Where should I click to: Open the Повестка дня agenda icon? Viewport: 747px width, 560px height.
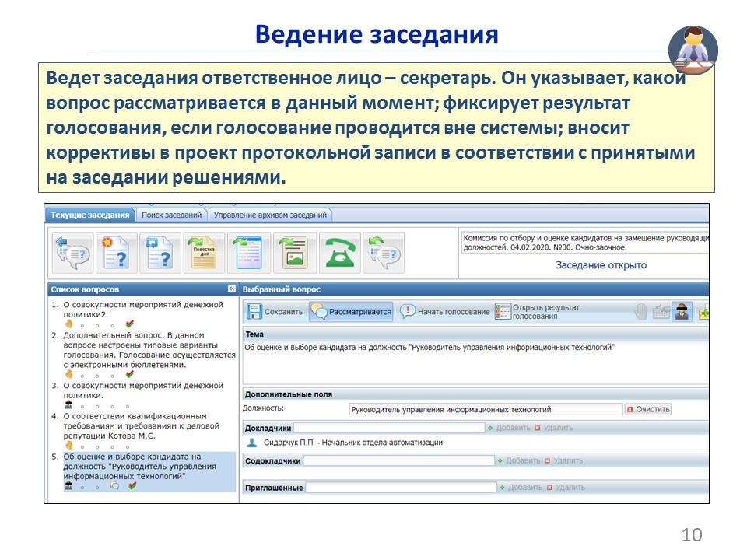pyautogui.click(x=204, y=253)
